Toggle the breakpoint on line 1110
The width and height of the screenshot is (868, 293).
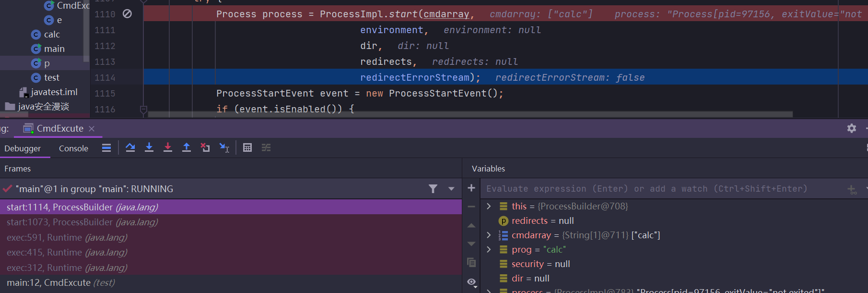coord(127,14)
